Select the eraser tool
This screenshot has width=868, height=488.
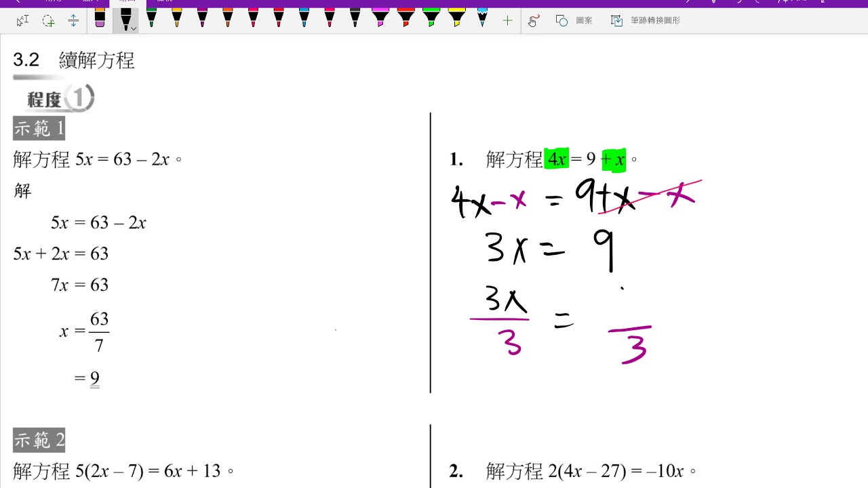[100, 18]
